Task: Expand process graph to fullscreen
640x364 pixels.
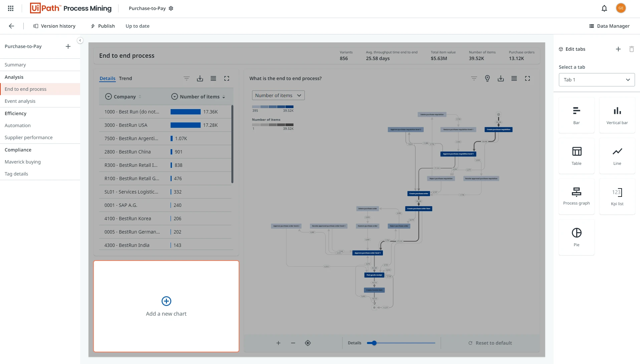Action: [x=527, y=78]
